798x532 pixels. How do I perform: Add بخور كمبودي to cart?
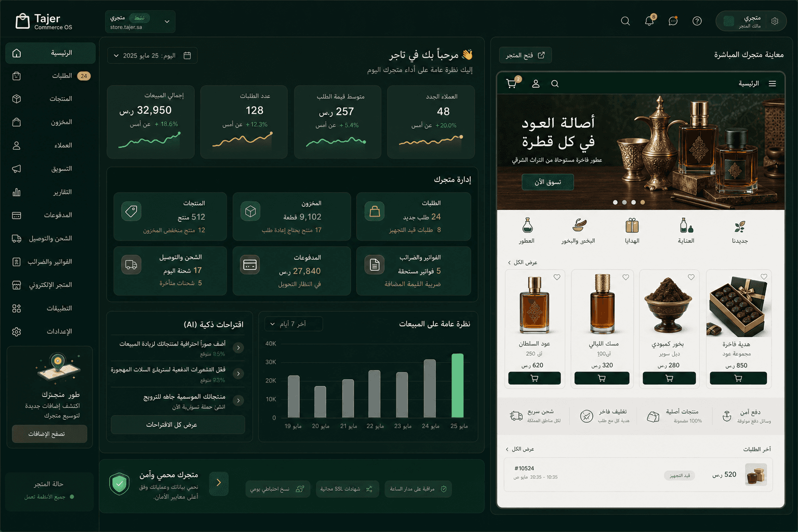[x=669, y=378]
